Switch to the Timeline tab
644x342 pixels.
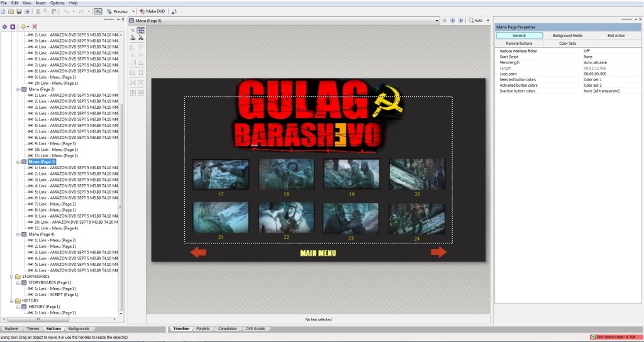pyautogui.click(x=181, y=329)
